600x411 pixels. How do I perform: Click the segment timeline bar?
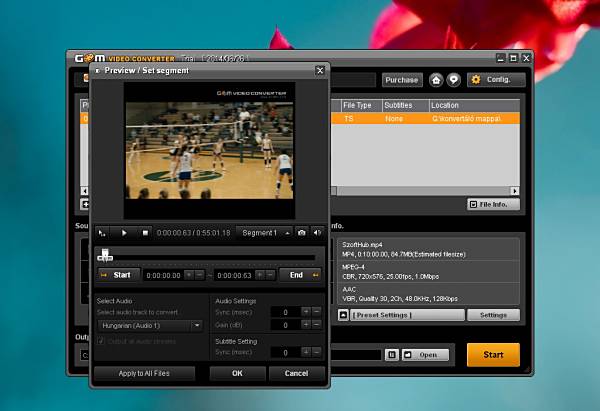coord(209,258)
